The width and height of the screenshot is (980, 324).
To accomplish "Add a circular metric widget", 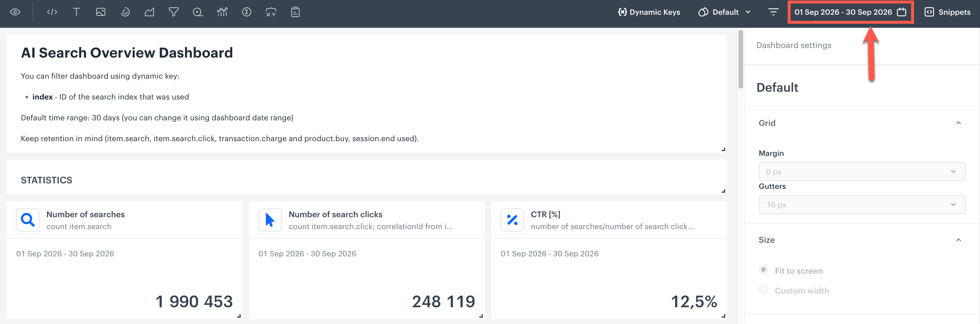I will [x=125, y=12].
